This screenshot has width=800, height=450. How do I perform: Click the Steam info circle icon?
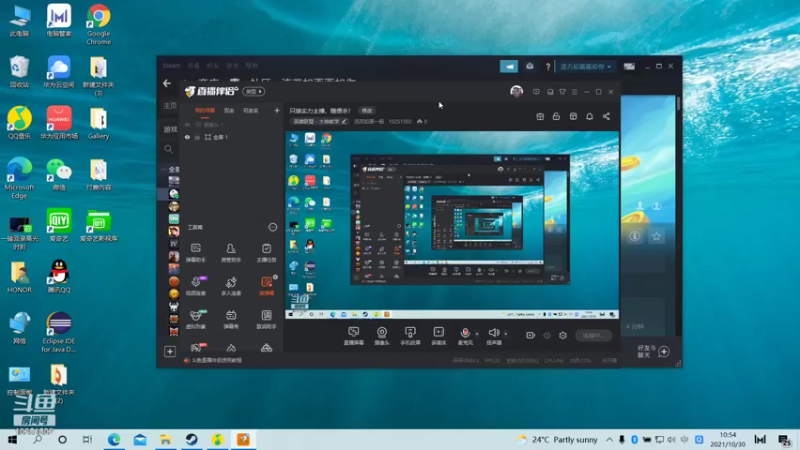tap(635, 236)
